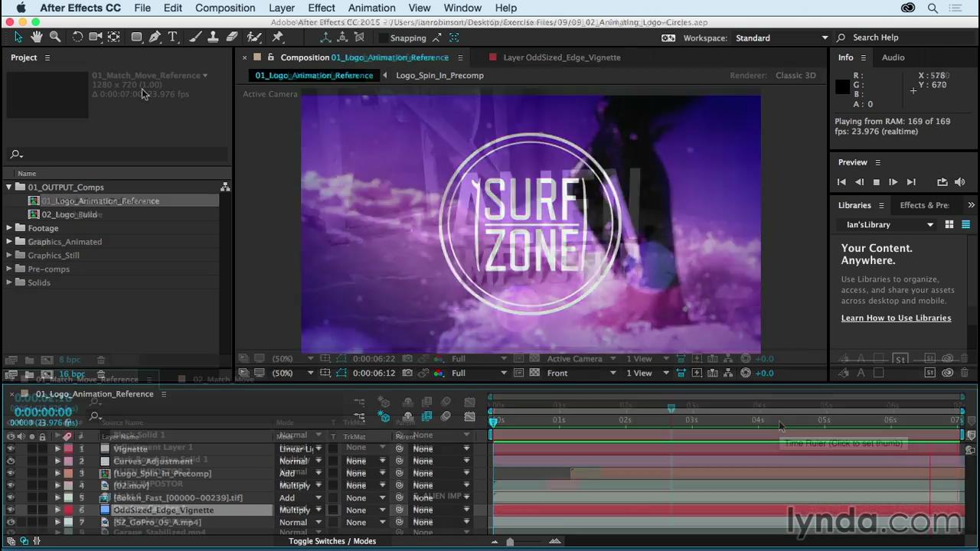Click Toggle Switches / Modes button
The image size is (980, 551).
(x=332, y=541)
